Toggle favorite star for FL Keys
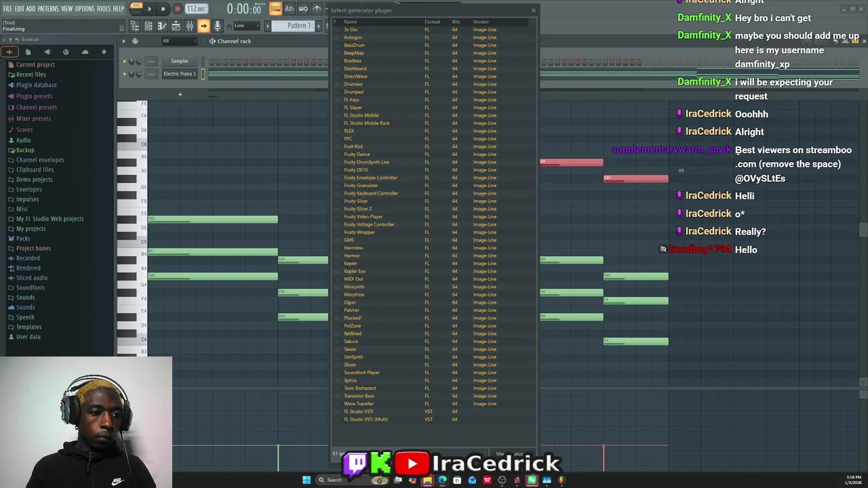The image size is (868, 488). (336, 100)
